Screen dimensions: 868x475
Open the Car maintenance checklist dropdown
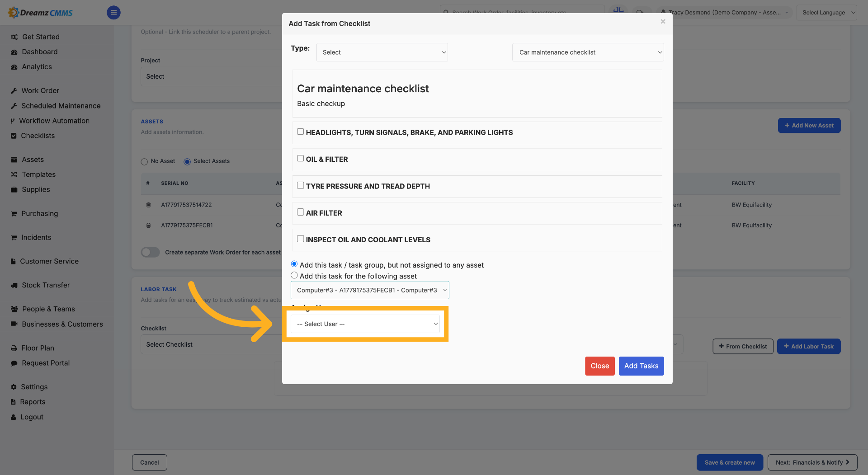[588, 52]
